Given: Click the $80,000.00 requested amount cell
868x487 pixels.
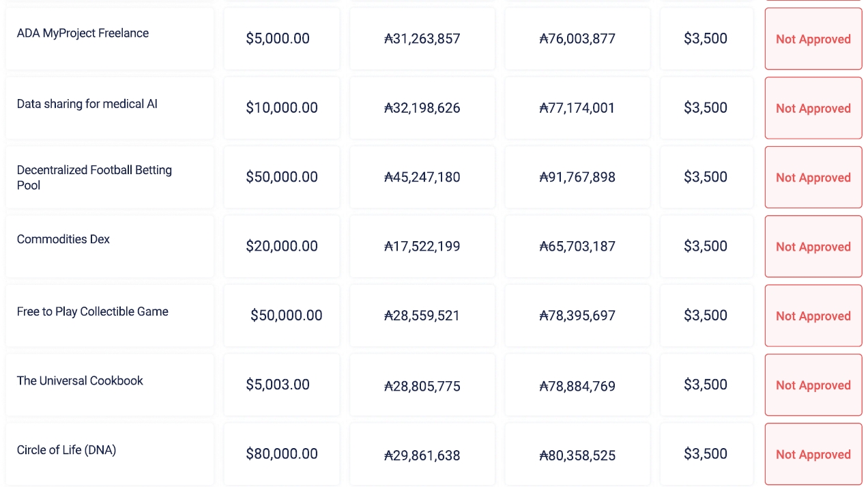Looking at the screenshot, I should (x=282, y=454).
